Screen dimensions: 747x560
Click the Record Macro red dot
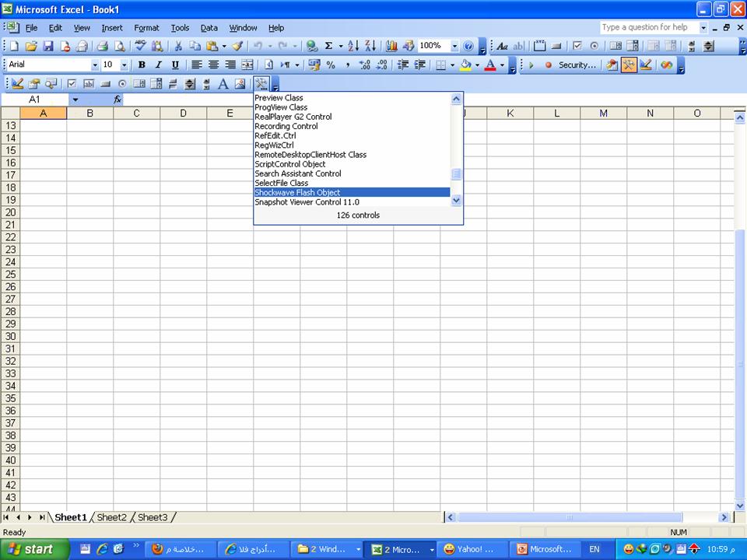549,65
